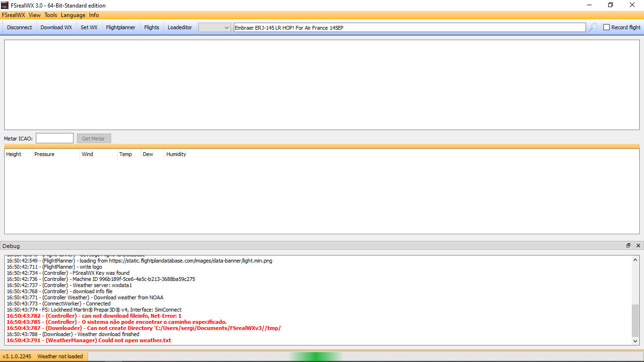
Task: Click the 'Weather server: wxdata1' log line
Action: (69, 285)
